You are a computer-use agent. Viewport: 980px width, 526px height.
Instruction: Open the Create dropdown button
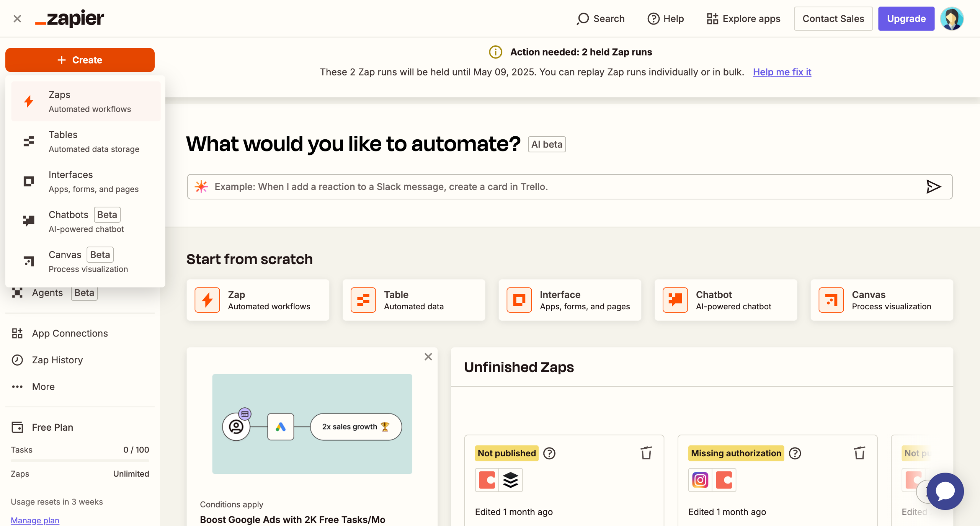pyautogui.click(x=80, y=60)
